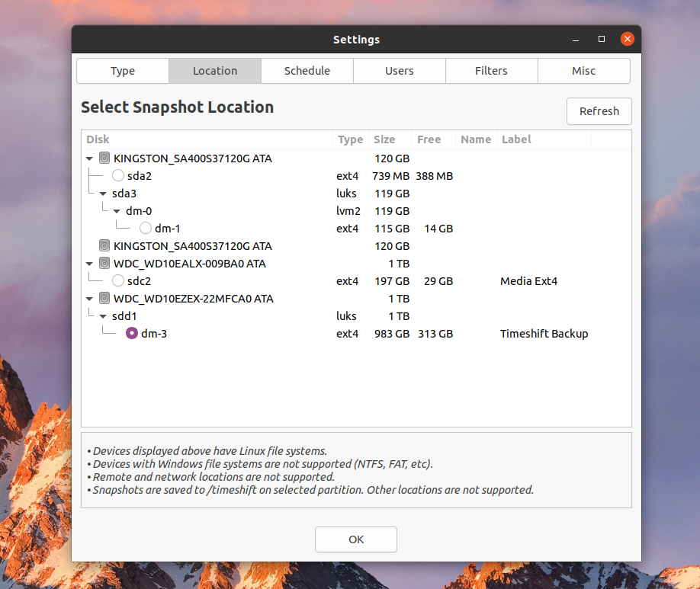Screen dimensions: 700x589
Task: Click the selected dm-3 radio button
Action: pyautogui.click(x=132, y=333)
